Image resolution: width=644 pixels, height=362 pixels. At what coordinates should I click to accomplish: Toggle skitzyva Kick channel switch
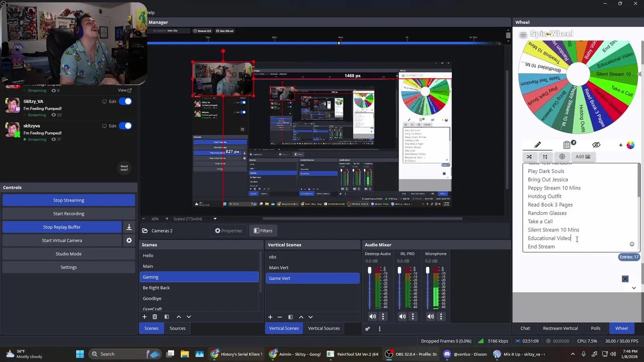126,126
